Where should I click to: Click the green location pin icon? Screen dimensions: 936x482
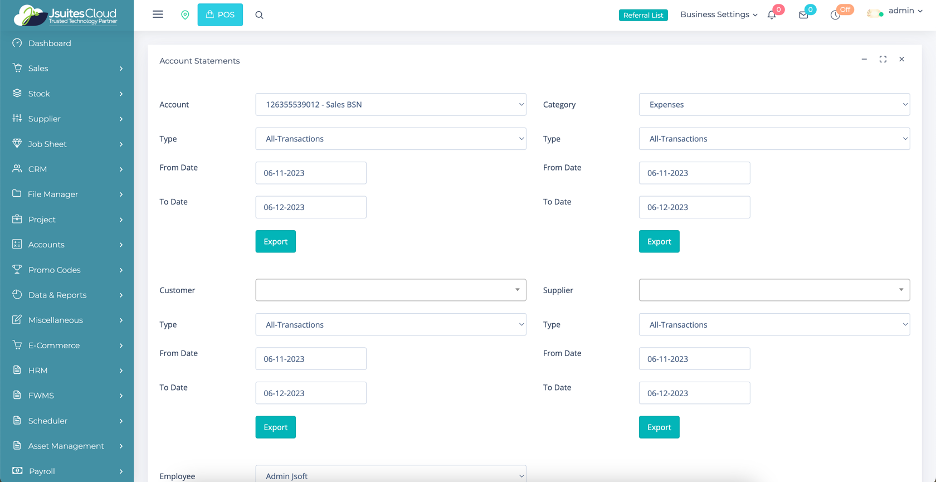[x=185, y=15]
